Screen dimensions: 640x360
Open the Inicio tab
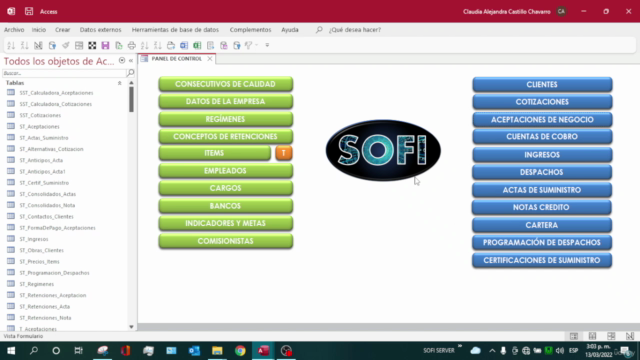click(39, 30)
